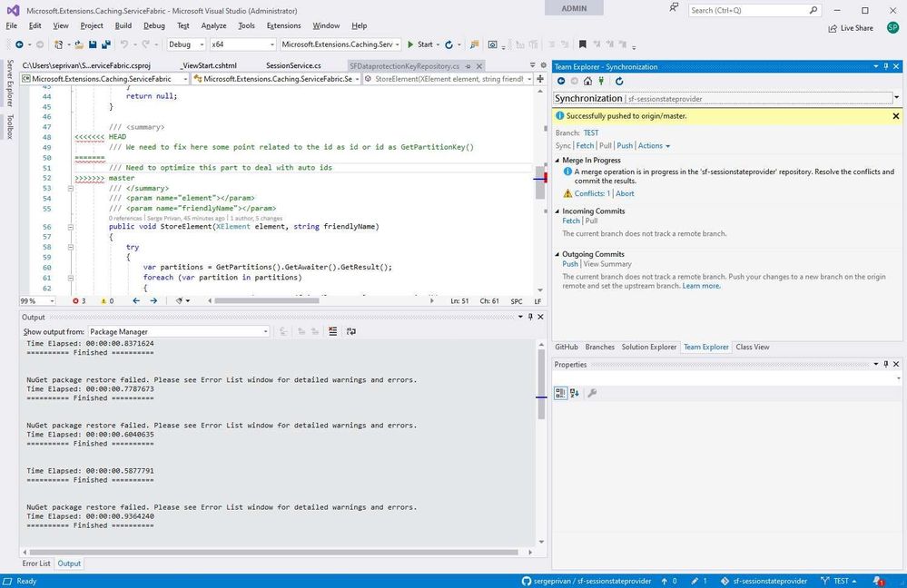907x588 pixels.
Task: Open the Debug configuration dropdown
Action: (186, 44)
